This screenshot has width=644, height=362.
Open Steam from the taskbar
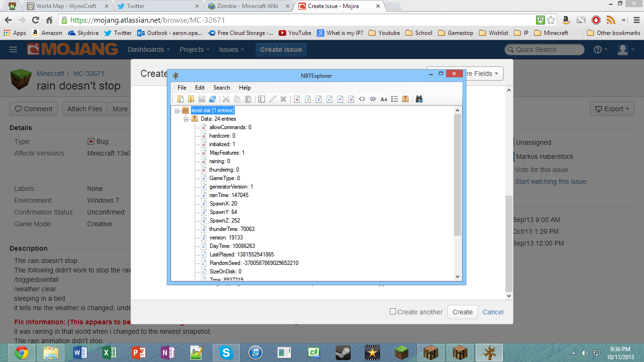click(343, 353)
